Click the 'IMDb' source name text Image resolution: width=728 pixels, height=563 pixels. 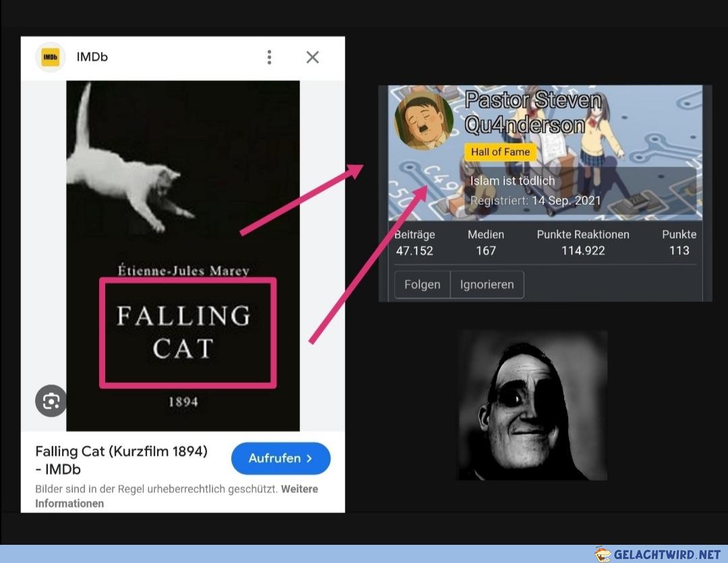point(92,57)
